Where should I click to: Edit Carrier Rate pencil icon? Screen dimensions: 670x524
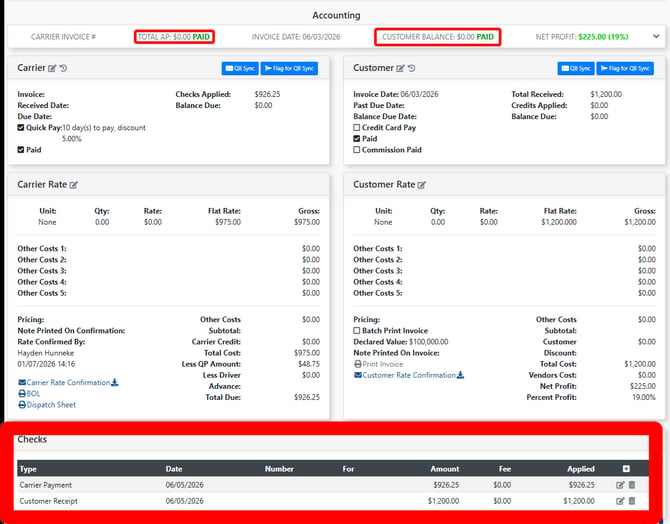click(x=74, y=185)
